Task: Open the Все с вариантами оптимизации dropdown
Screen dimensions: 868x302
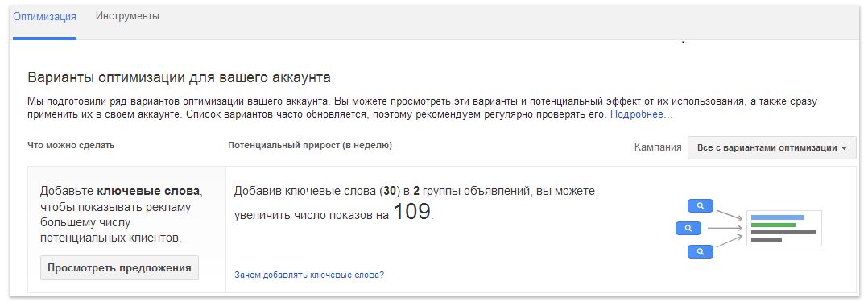Action: pyautogui.click(x=771, y=148)
